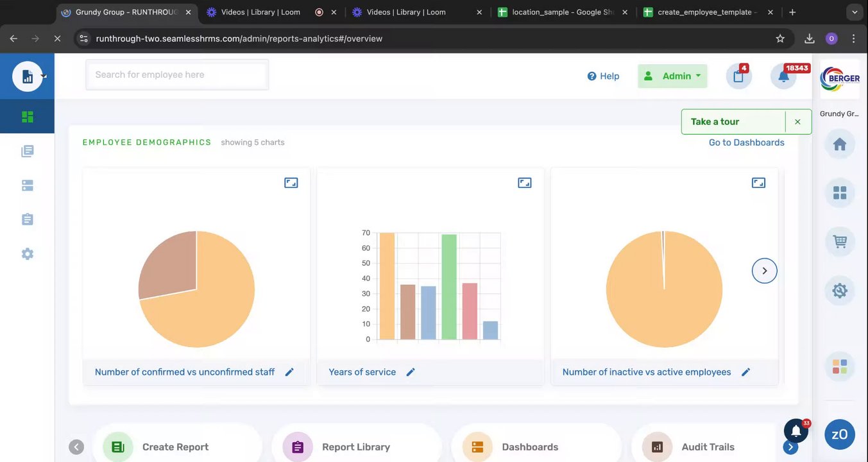This screenshot has width=868, height=462.
Task: Expand the confirmed vs unconfirmed staff chart
Action: coord(291,183)
